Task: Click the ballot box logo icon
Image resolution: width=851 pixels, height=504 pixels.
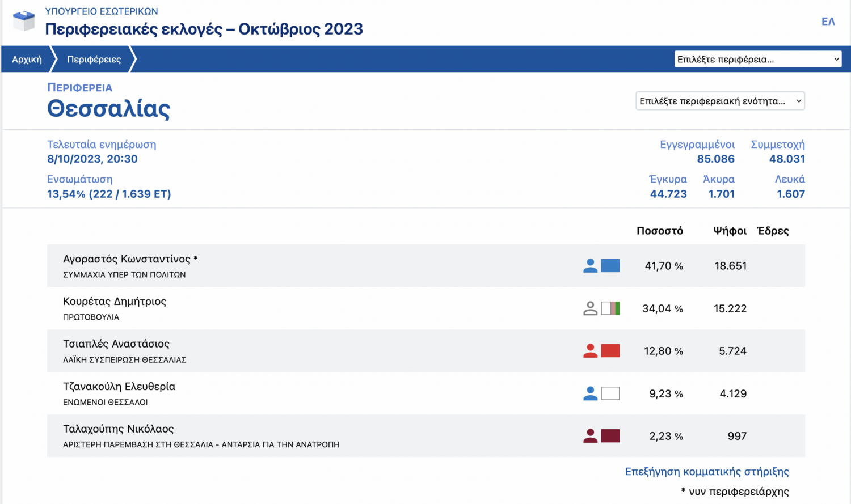Action: click(x=24, y=21)
